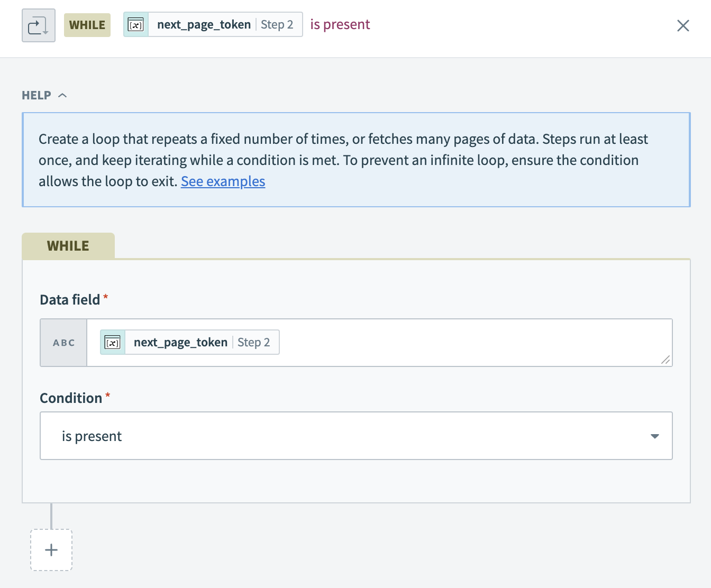Select next_page_token pill in Data field

[x=180, y=343]
